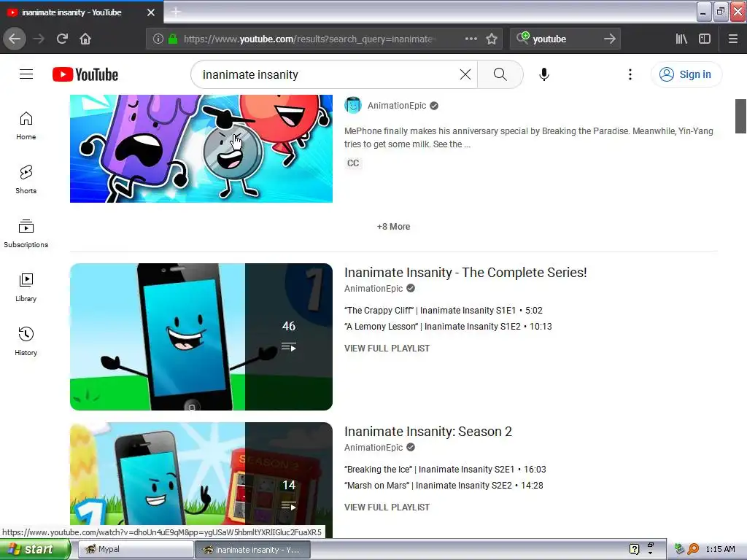Open the browser hamburger menu

[732, 39]
